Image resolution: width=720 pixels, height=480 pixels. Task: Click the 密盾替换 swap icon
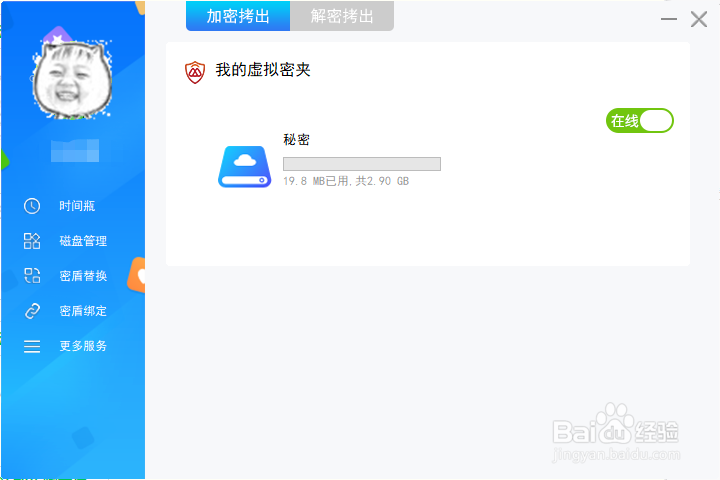(32, 276)
